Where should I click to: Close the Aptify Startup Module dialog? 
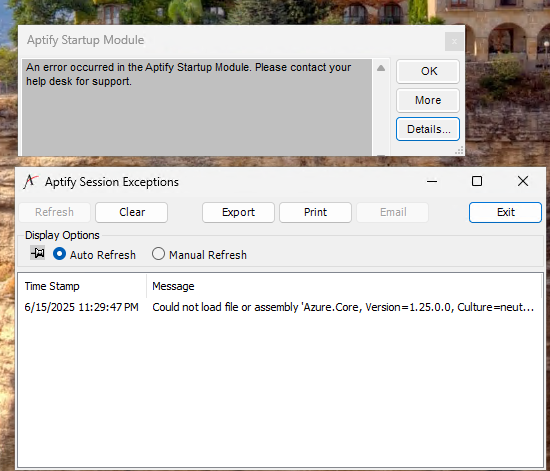tap(454, 42)
